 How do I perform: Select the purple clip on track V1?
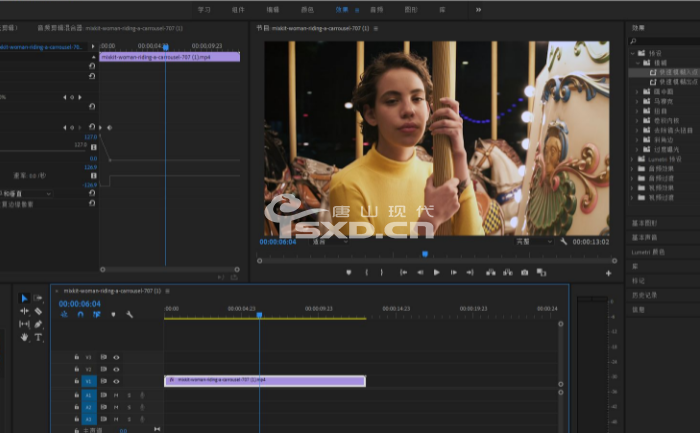(265, 381)
